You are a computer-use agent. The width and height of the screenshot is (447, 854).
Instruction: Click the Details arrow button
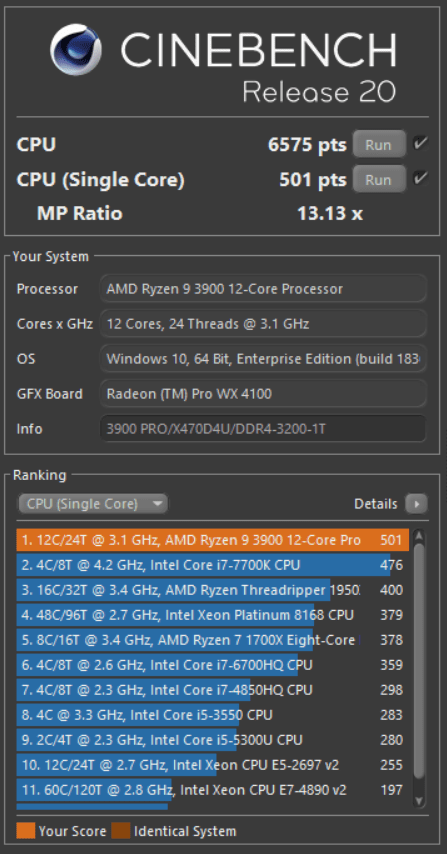click(417, 504)
